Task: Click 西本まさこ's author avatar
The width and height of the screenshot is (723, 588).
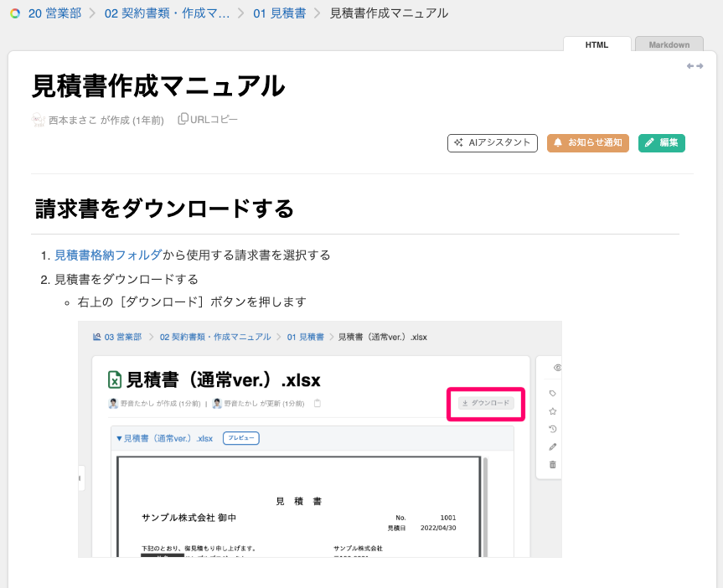Action: click(x=38, y=120)
